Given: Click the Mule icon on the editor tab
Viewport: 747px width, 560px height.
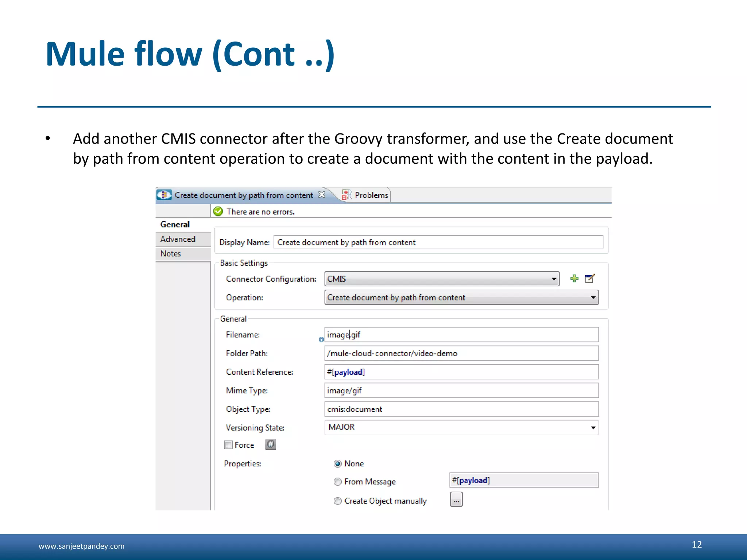Looking at the screenshot, I should coord(164,195).
